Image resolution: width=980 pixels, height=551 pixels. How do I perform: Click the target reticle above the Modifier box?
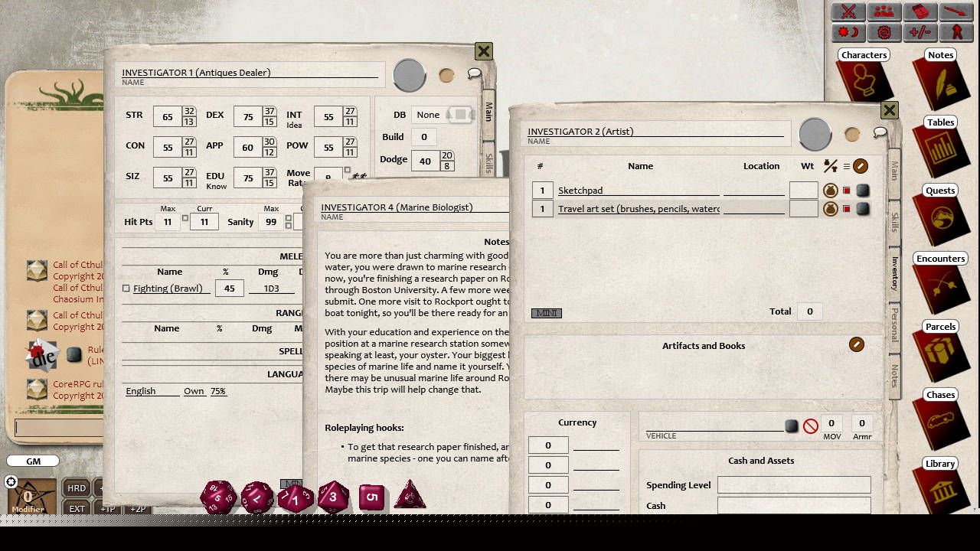click(x=11, y=481)
